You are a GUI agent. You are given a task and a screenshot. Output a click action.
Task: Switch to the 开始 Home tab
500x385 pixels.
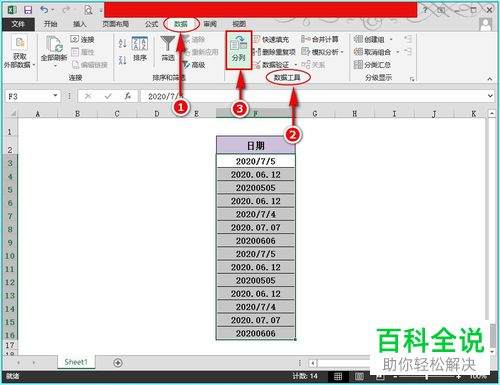pyautogui.click(x=50, y=24)
